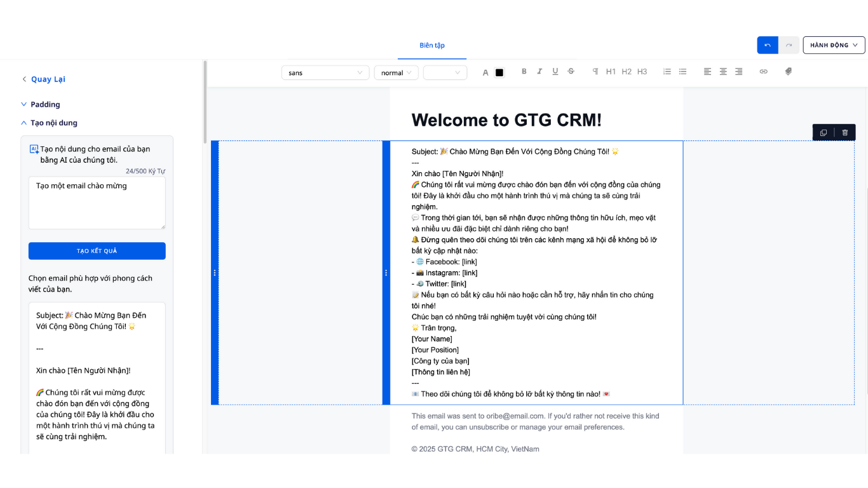Click the AI prompt text area
This screenshot has height=488, width=868.
point(97,203)
